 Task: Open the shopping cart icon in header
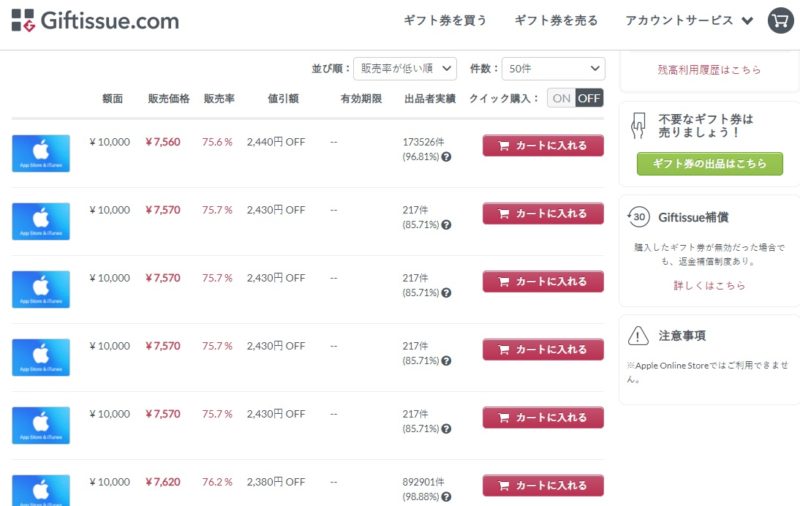[x=781, y=20]
